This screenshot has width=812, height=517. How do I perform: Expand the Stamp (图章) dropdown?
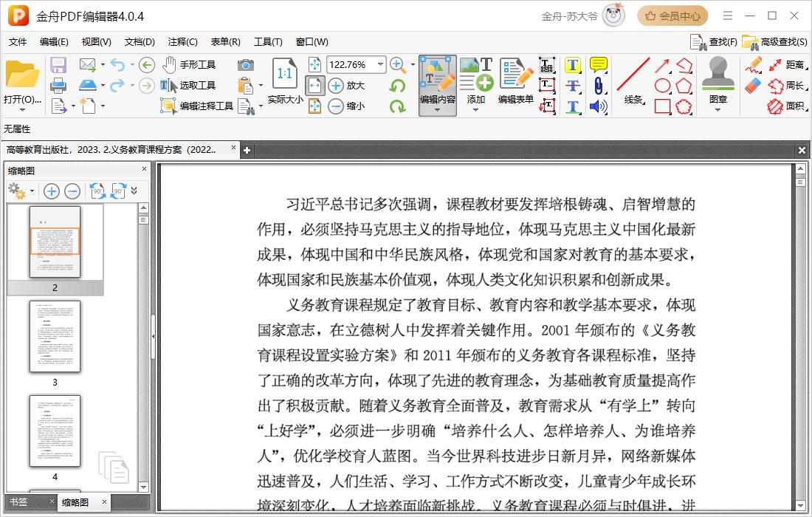pos(718,110)
